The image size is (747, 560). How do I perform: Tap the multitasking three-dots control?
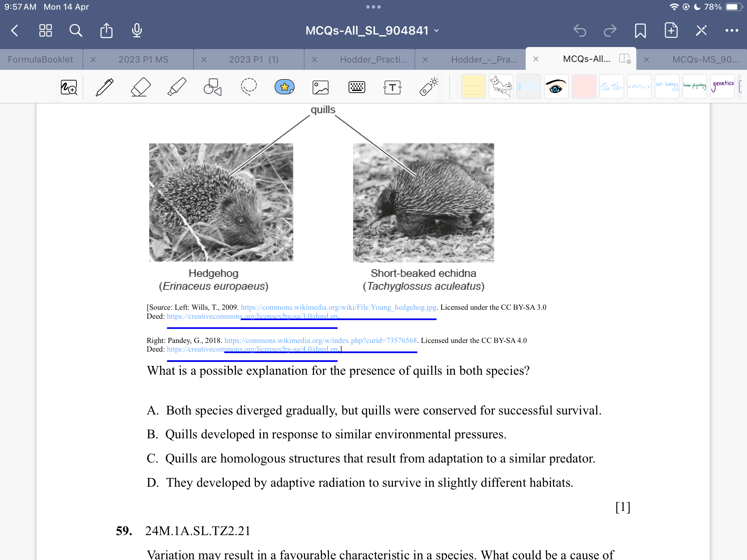pos(373,7)
